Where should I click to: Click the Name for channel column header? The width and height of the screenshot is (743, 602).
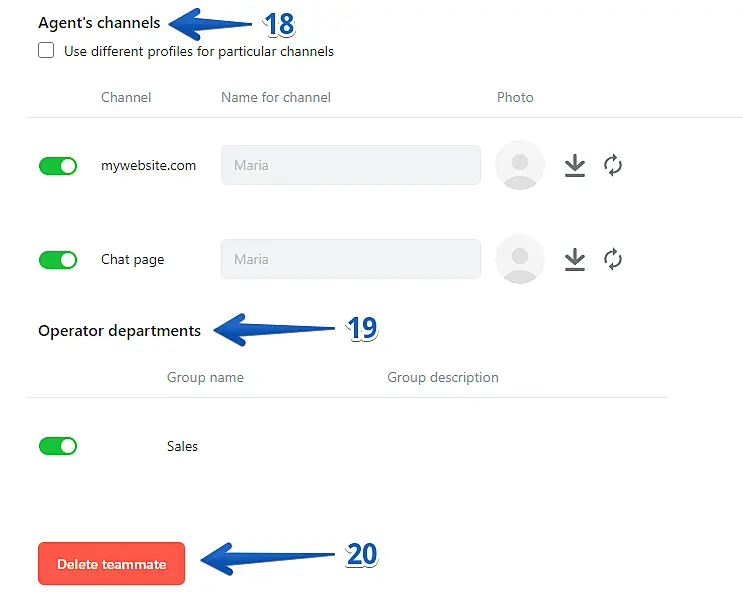point(275,98)
